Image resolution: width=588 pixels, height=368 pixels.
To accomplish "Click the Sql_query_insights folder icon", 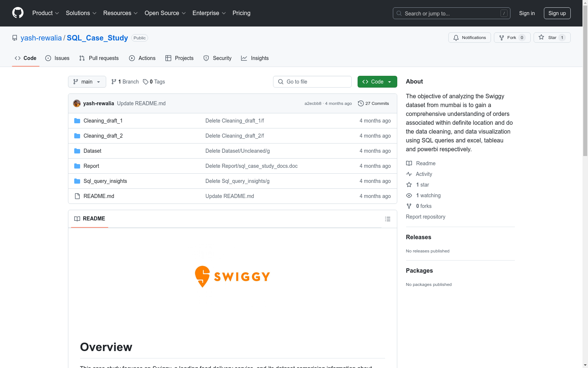I will [77, 181].
